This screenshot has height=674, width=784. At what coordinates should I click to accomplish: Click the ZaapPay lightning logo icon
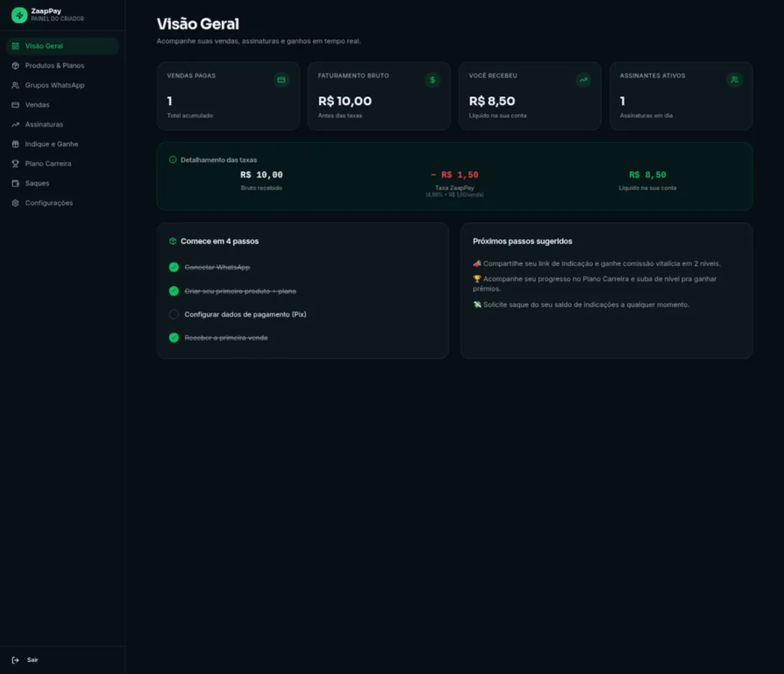[x=20, y=15]
